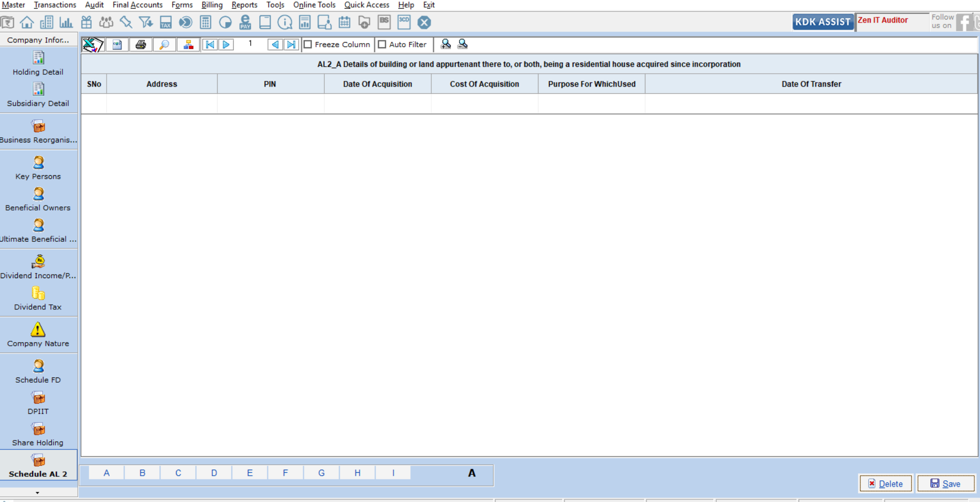The width and height of the screenshot is (980, 502).
Task: Switch to tab B
Action: point(142,473)
